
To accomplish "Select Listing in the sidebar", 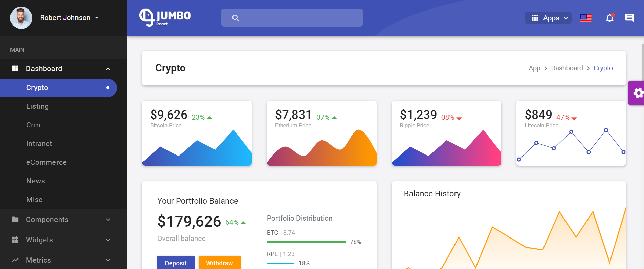I will click(x=38, y=106).
